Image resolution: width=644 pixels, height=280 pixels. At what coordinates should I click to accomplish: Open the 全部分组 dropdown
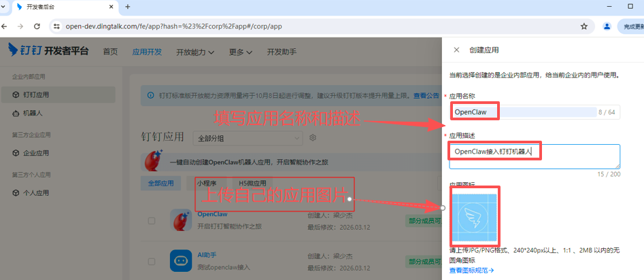[248, 139]
